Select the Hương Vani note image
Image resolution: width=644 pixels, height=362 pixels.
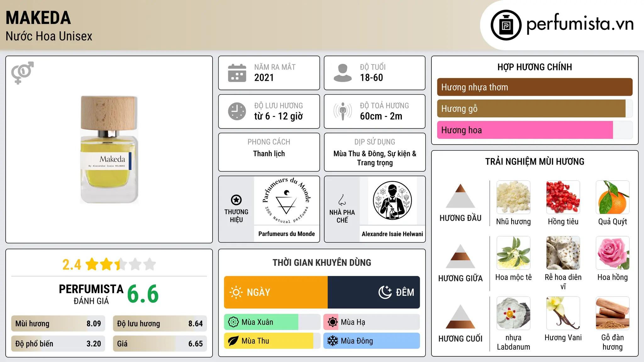click(x=563, y=313)
